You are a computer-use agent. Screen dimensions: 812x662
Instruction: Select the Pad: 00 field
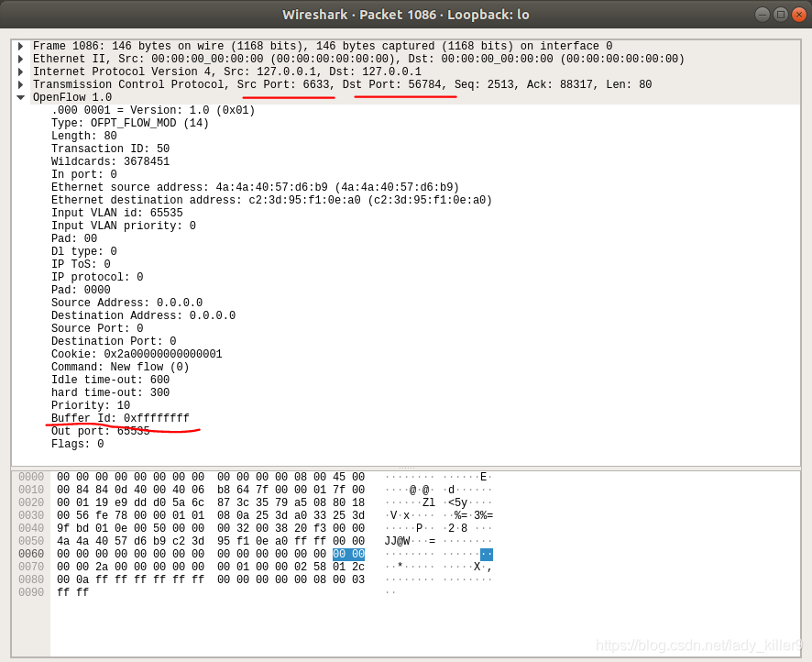[x=74, y=238]
